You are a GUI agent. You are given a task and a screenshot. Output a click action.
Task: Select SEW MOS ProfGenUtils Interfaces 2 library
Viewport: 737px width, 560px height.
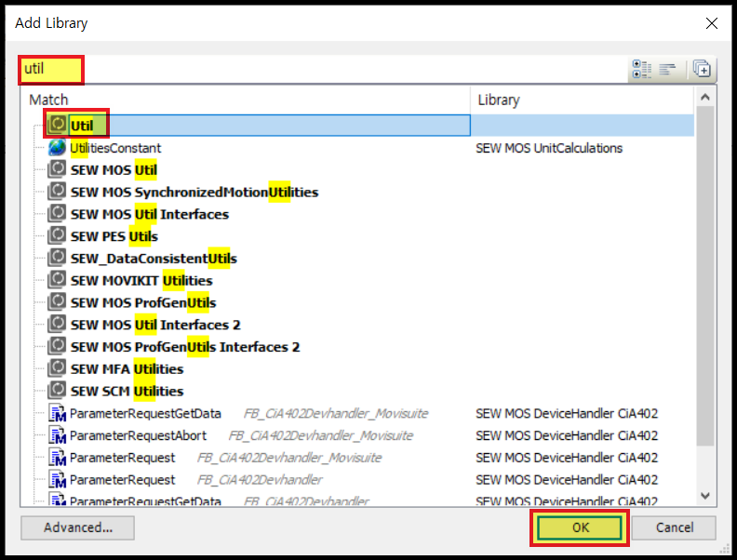[185, 347]
